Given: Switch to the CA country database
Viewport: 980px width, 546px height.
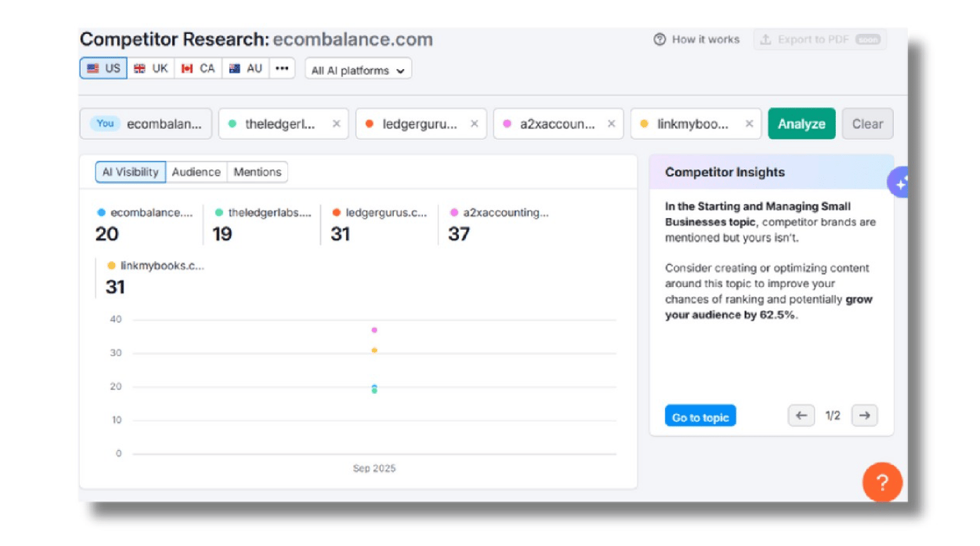Looking at the screenshot, I should 198,68.
